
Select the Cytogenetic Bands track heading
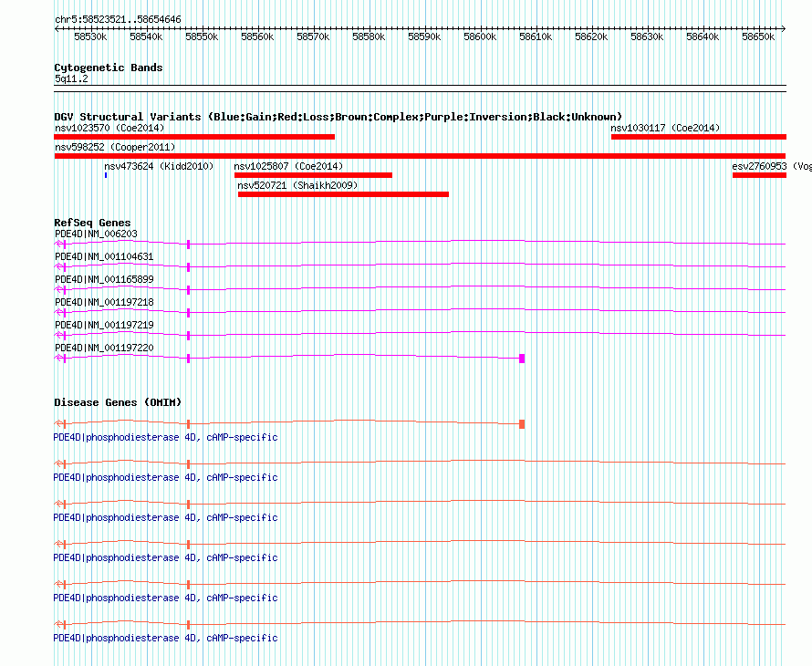109,68
